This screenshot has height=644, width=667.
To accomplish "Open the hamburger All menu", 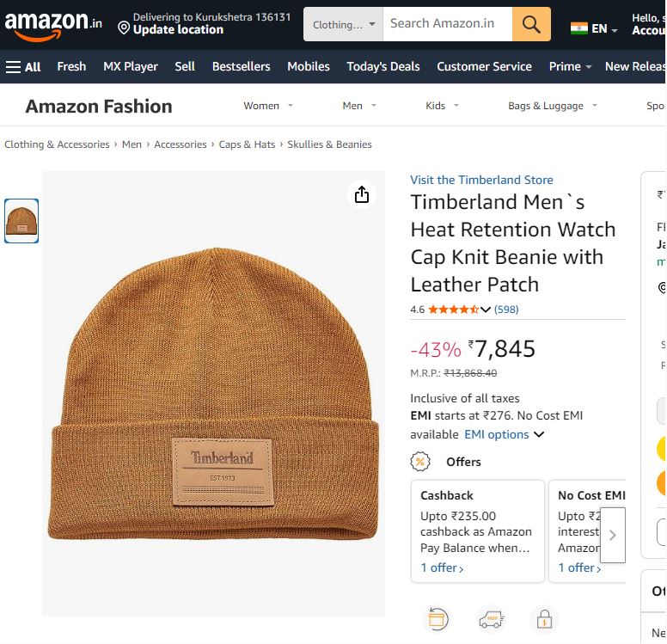I will [23, 66].
